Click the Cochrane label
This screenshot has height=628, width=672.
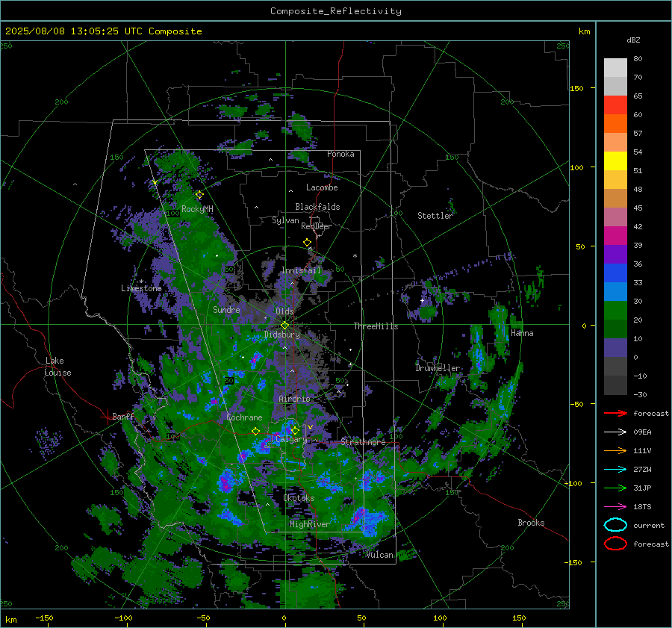(x=244, y=417)
